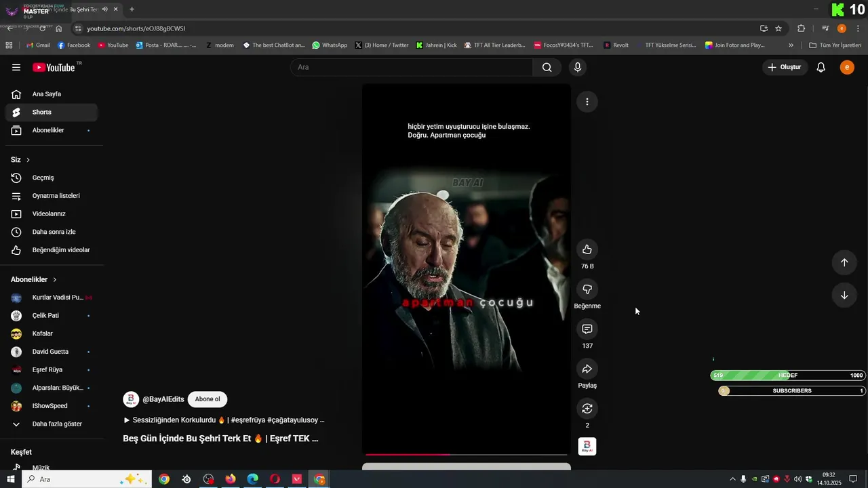
Task: Click the BayAIEdits channel avatar
Action: tap(131, 399)
